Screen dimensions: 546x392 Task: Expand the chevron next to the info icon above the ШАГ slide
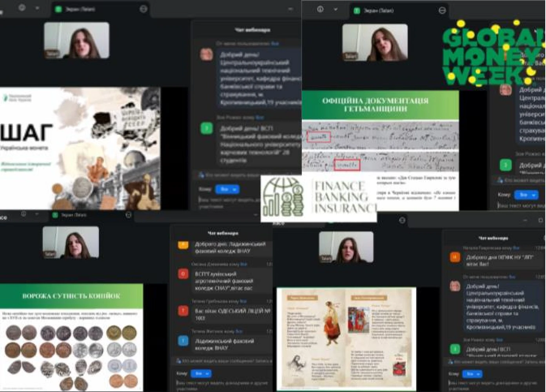point(37,8)
